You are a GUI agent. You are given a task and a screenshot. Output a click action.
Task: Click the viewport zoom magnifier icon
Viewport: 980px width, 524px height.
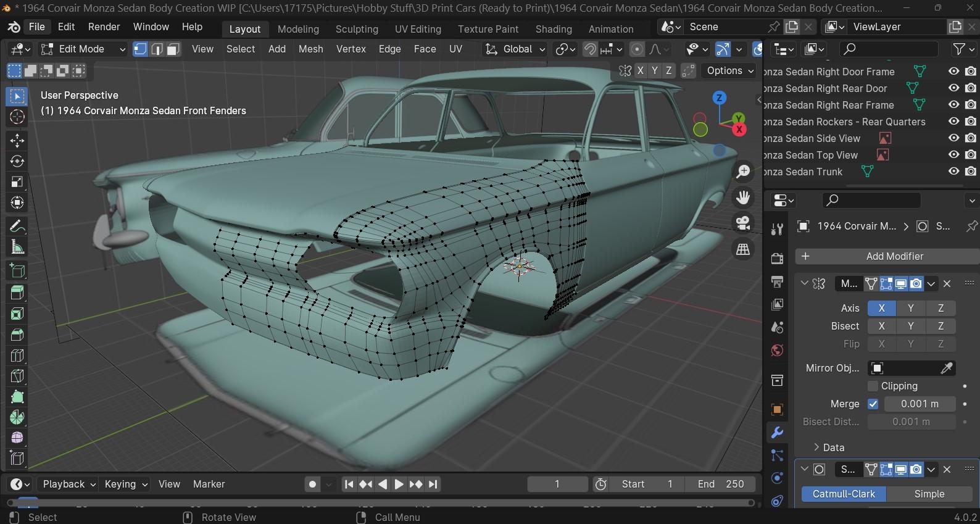[x=743, y=172]
